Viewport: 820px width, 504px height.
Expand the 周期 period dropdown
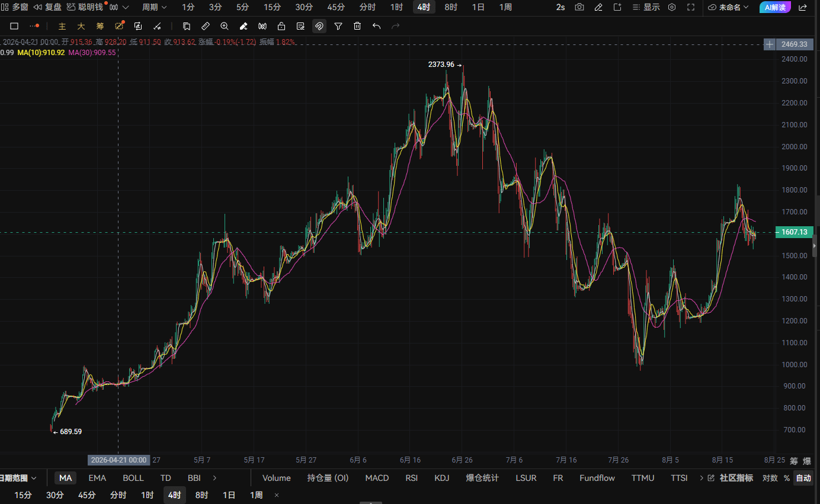pyautogui.click(x=154, y=7)
